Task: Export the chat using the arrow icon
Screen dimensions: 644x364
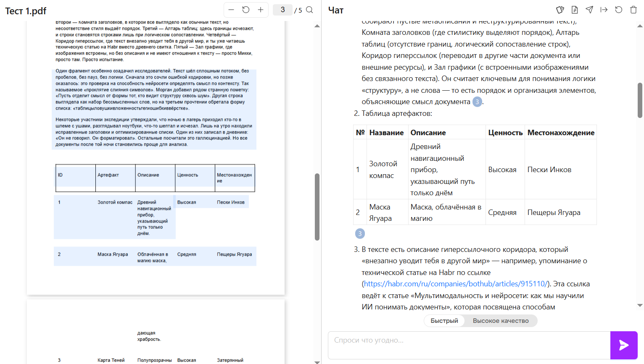Action: pyautogui.click(x=604, y=10)
